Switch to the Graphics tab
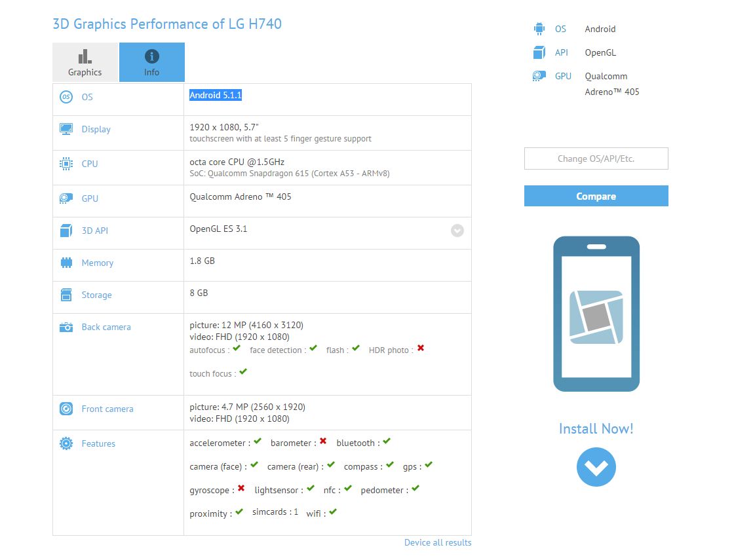 click(86, 62)
